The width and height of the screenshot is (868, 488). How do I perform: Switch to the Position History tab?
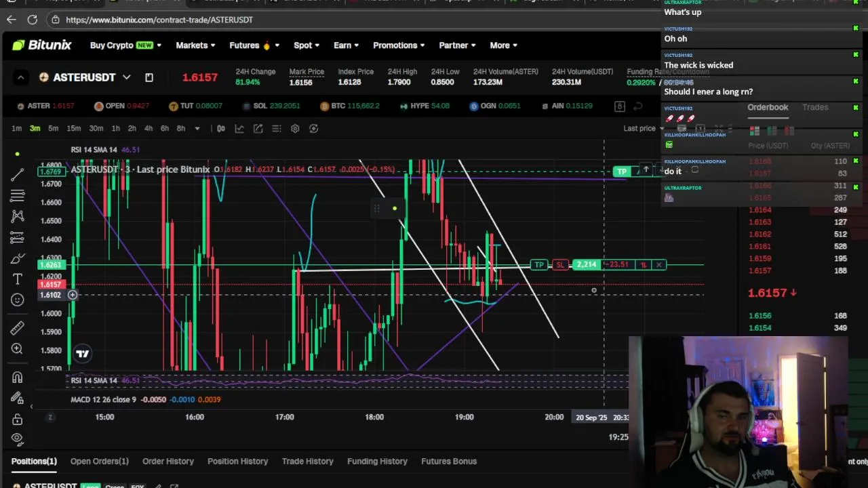[x=238, y=461]
